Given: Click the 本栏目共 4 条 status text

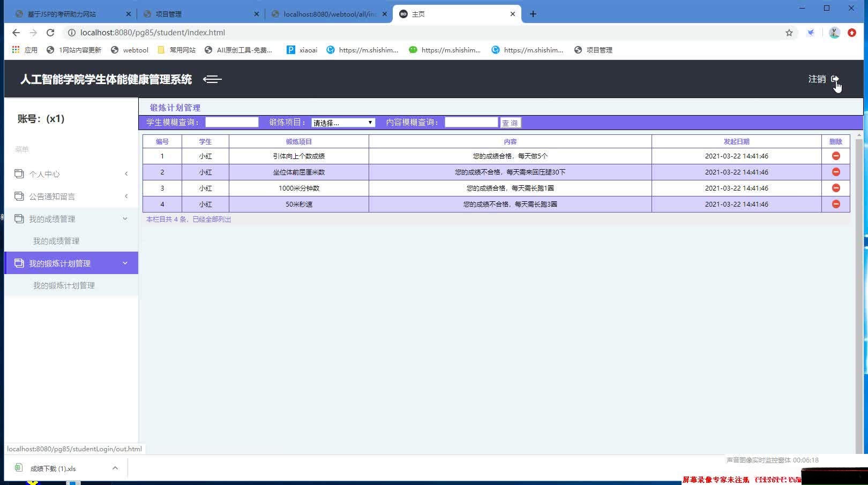Looking at the screenshot, I should (x=189, y=219).
